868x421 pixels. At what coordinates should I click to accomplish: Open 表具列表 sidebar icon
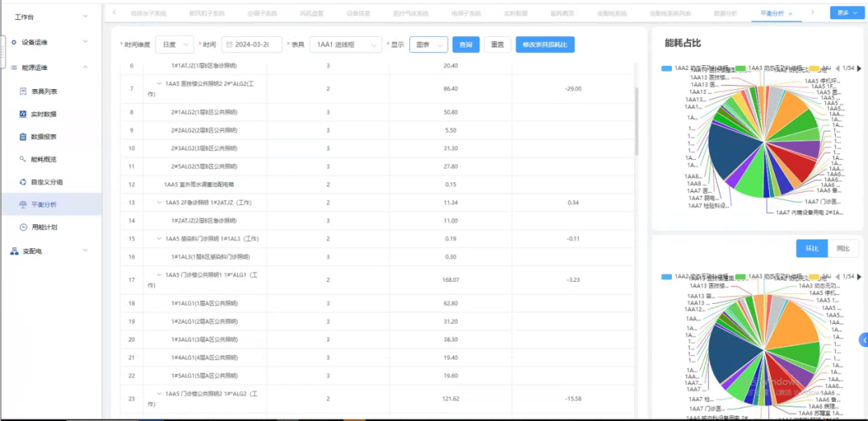click(x=23, y=92)
